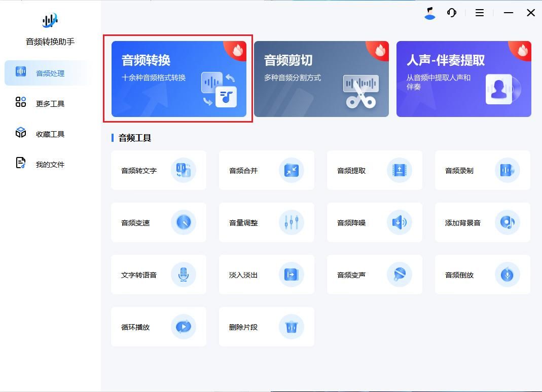Click the 音频转文字 tool icon
542x392 pixels.
point(184,170)
